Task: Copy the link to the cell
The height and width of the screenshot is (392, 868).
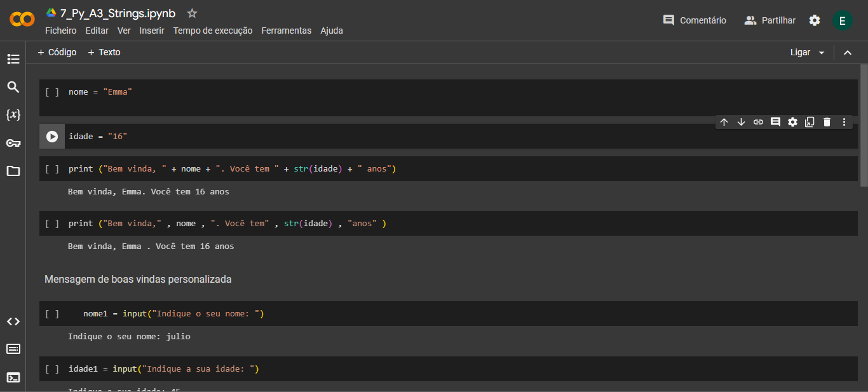Action: point(758,121)
